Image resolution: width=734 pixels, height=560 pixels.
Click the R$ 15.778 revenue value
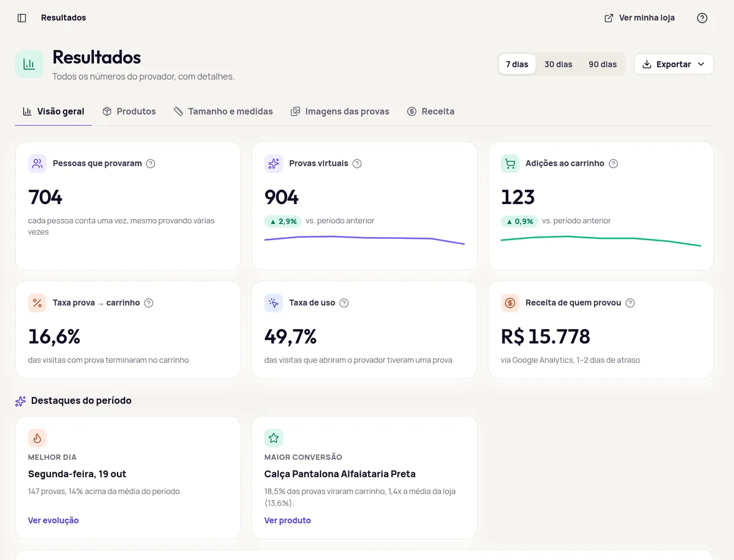point(546,337)
